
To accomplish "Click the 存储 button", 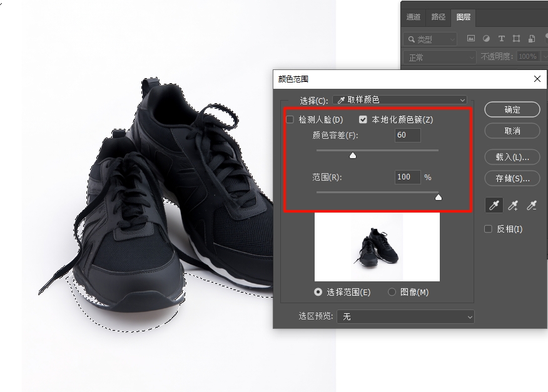I will click(x=512, y=178).
